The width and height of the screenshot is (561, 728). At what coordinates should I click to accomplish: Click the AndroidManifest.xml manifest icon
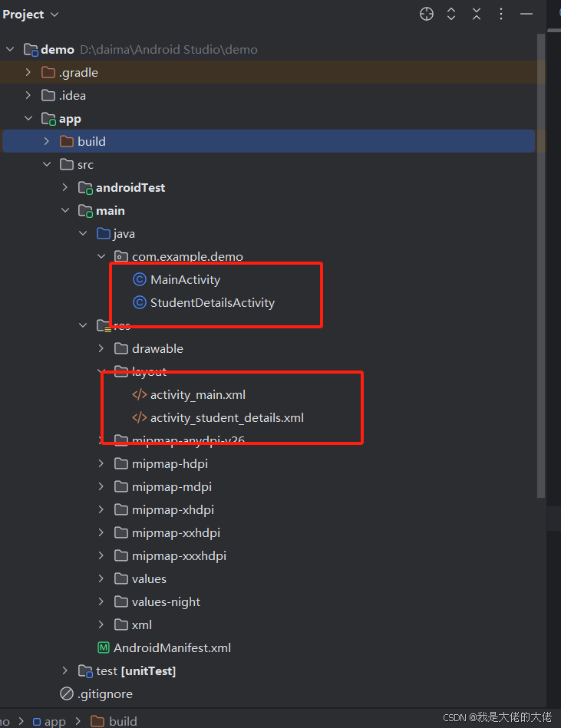coord(103,647)
